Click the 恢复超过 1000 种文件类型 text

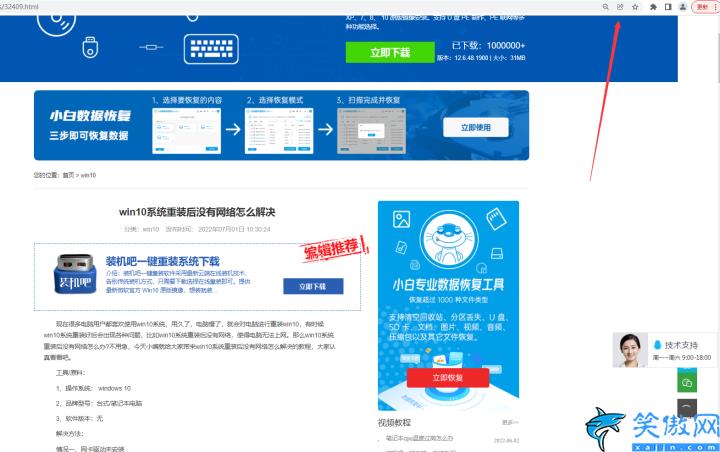click(x=448, y=299)
